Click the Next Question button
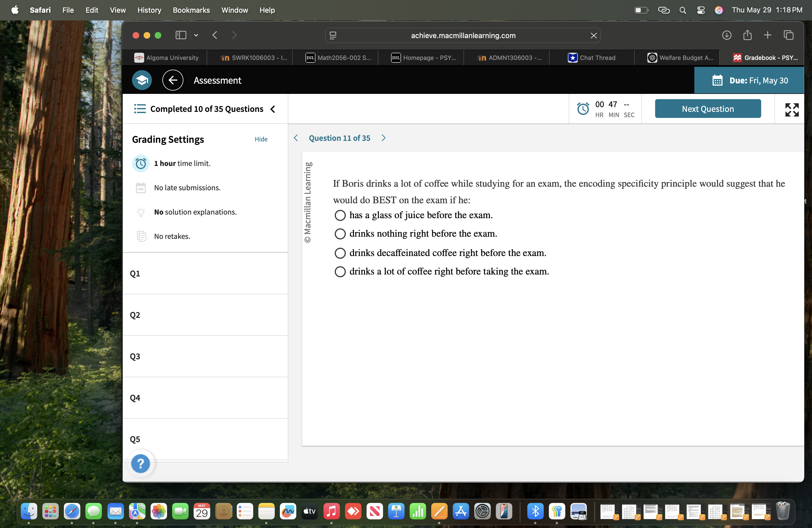This screenshot has height=528, width=812. 708,109
